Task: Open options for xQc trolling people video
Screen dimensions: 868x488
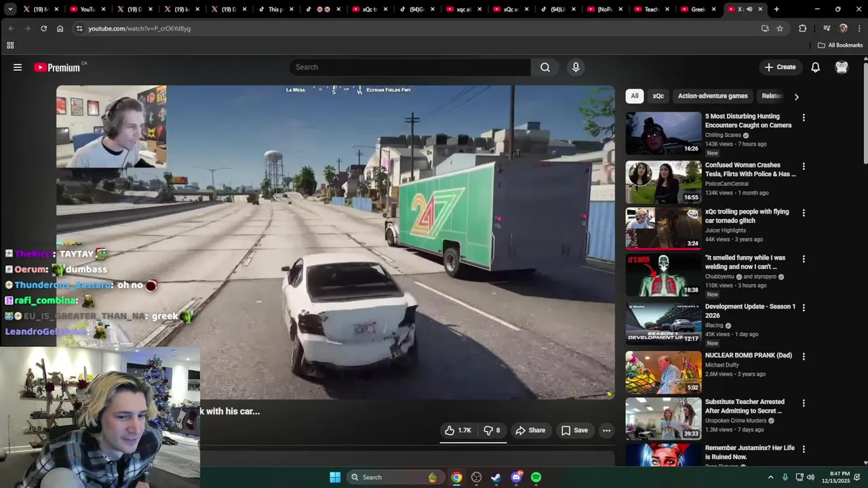Action: tap(804, 212)
